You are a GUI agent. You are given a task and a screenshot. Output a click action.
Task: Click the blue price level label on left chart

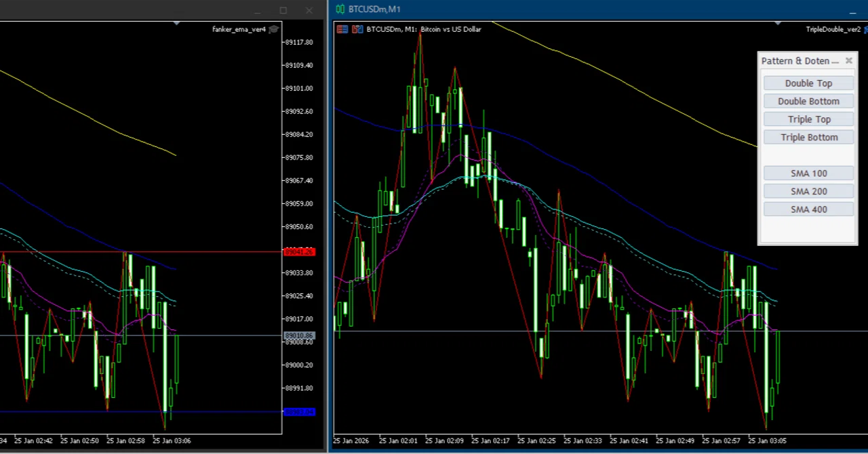click(x=299, y=412)
